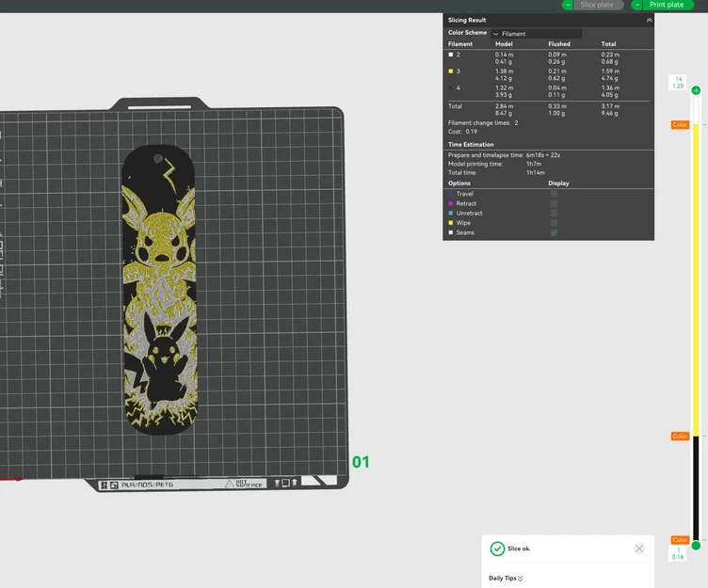Click the Seams option label

(x=465, y=233)
